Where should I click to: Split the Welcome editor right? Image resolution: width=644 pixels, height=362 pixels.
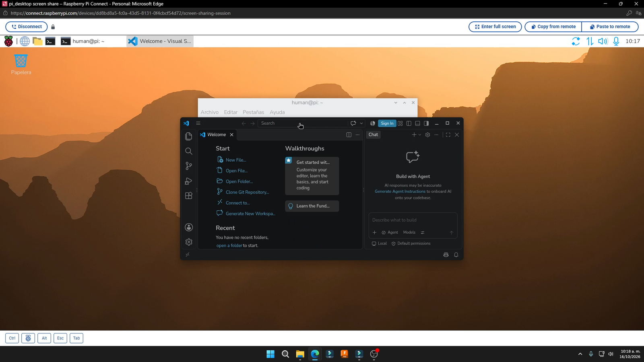349,135
